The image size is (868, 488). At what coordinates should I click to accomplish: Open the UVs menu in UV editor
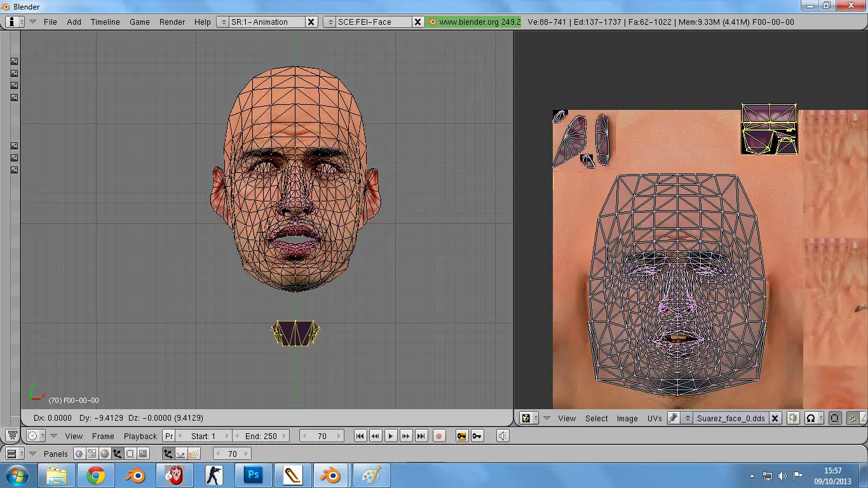pyautogui.click(x=654, y=418)
